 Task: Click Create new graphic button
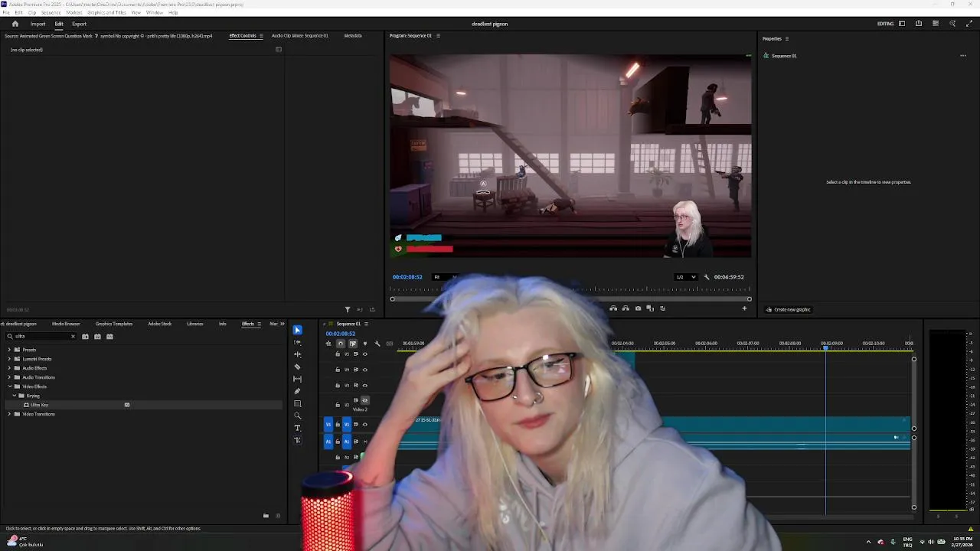coord(788,309)
